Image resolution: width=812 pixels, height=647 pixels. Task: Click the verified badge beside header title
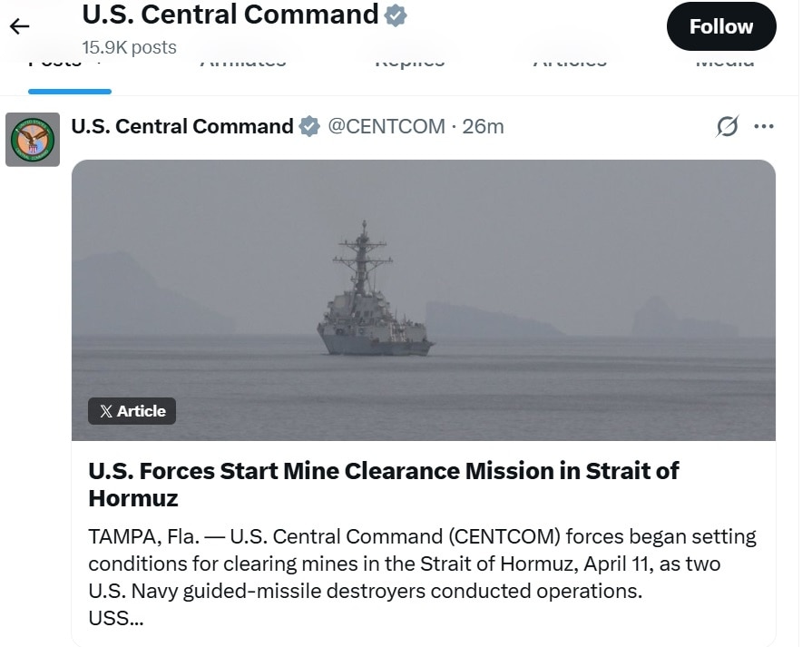(x=396, y=15)
